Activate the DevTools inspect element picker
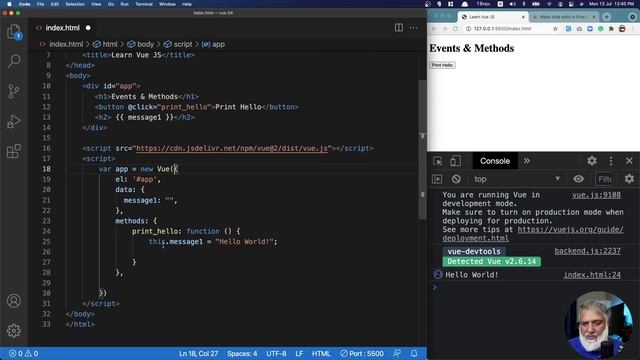 point(438,161)
